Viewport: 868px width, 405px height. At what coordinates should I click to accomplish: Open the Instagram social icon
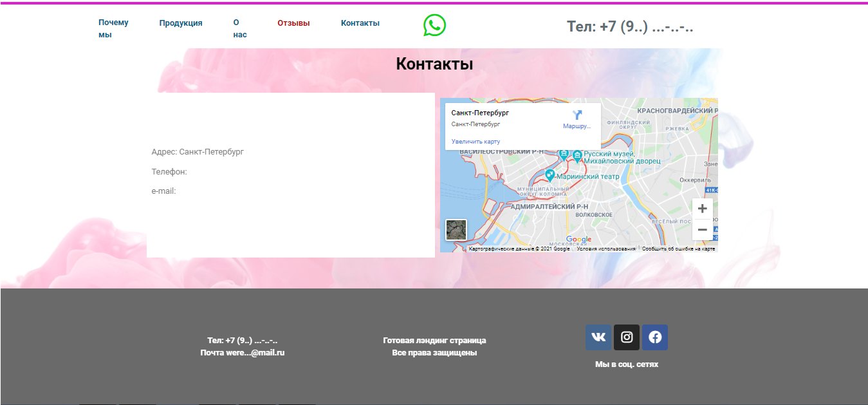tap(627, 337)
